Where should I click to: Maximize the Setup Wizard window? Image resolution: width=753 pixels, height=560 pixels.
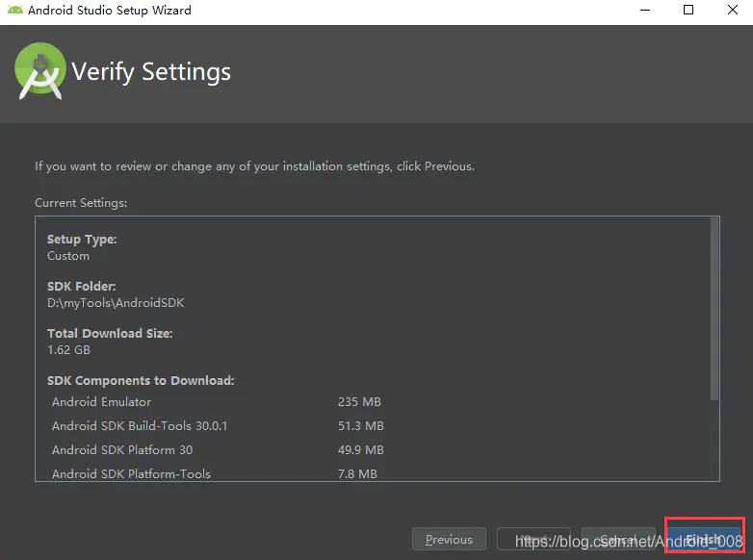(688, 10)
